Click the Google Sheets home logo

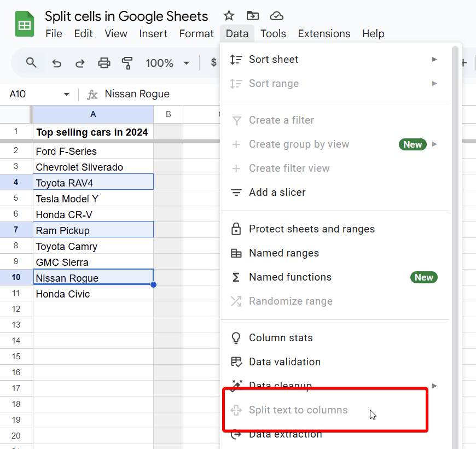(25, 24)
